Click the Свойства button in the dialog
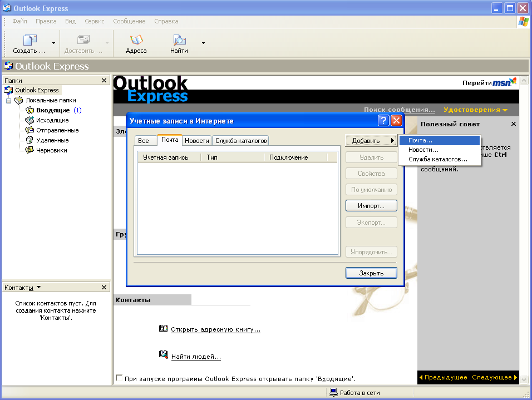This screenshot has height=400, width=532. point(371,174)
